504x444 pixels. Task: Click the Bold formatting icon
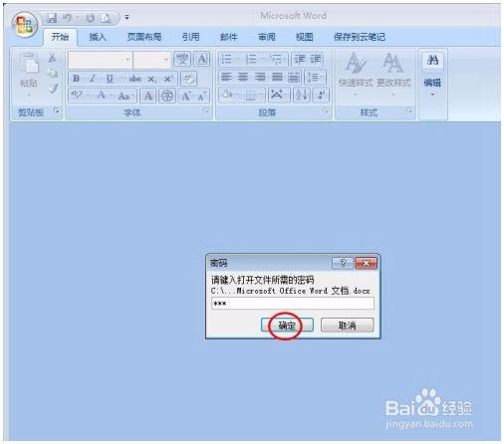point(76,79)
